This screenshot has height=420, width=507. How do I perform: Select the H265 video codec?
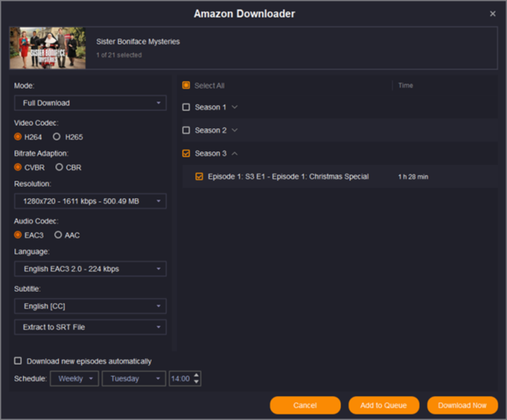click(57, 137)
